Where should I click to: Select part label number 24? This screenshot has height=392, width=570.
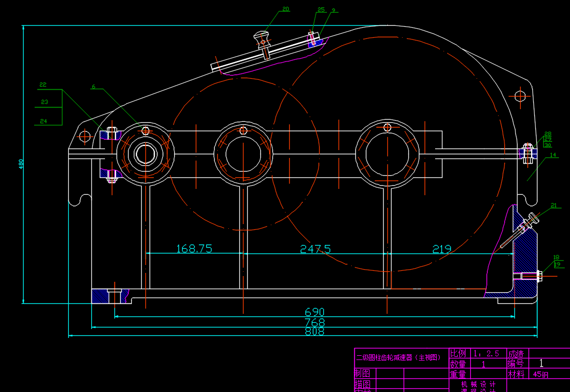click(x=44, y=121)
